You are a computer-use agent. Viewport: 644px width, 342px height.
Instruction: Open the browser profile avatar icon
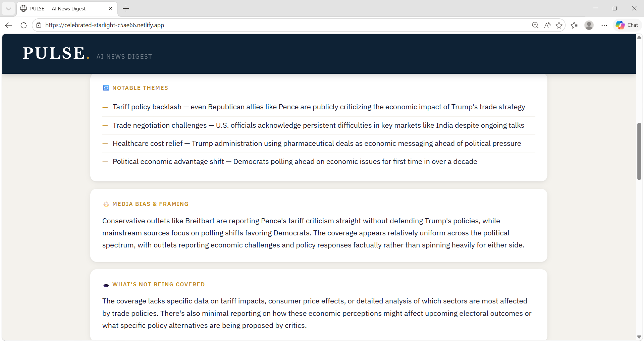pyautogui.click(x=589, y=25)
